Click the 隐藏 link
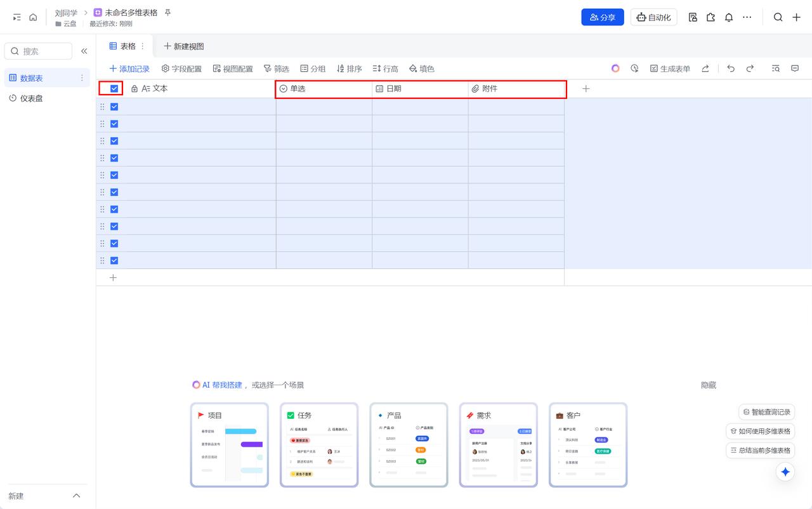812x509 pixels. click(x=709, y=385)
